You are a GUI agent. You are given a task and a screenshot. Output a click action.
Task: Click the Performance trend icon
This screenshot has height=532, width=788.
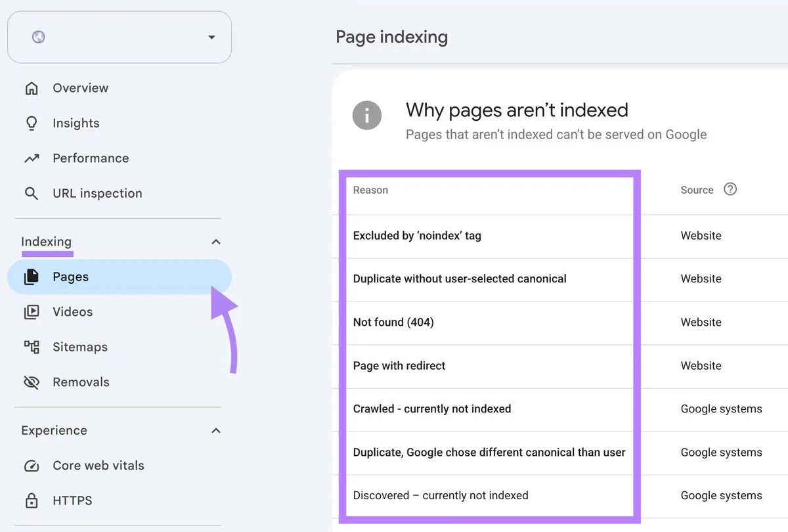pyautogui.click(x=32, y=158)
